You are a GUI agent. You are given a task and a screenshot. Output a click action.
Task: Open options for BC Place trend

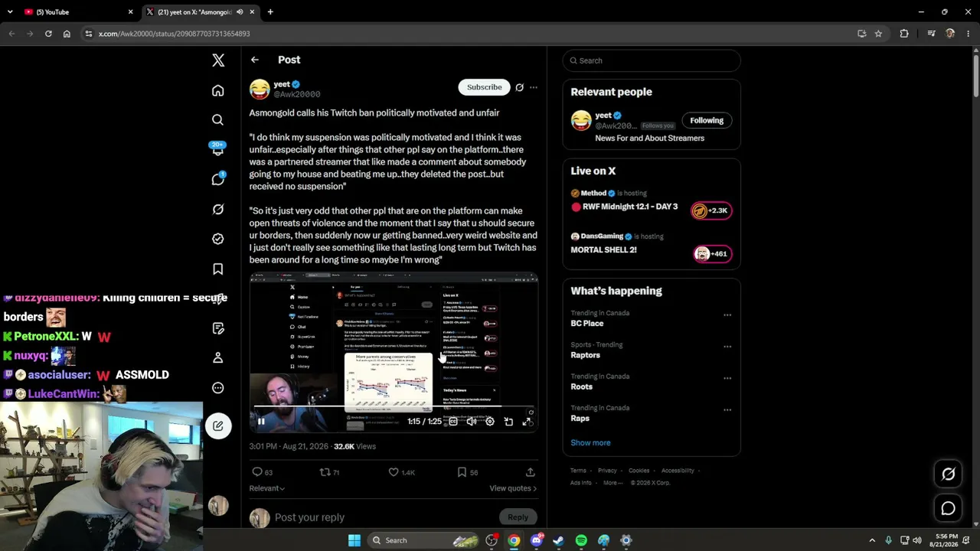tap(727, 315)
